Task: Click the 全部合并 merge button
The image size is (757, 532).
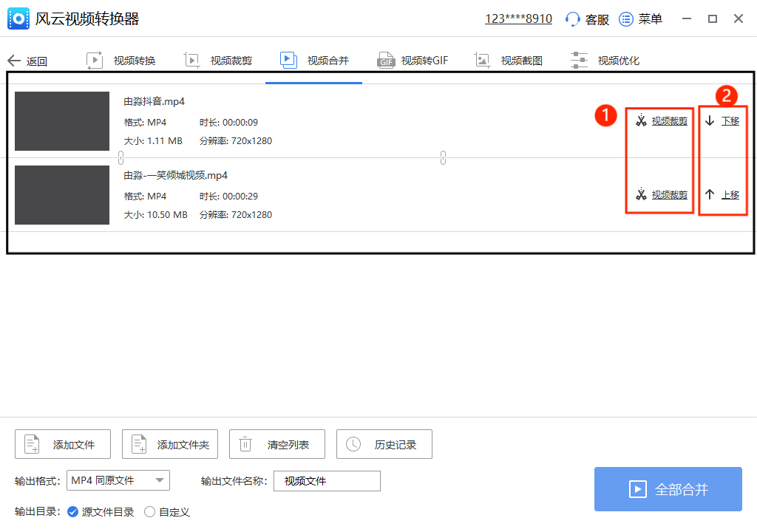Action: pyautogui.click(x=668, y=489)
